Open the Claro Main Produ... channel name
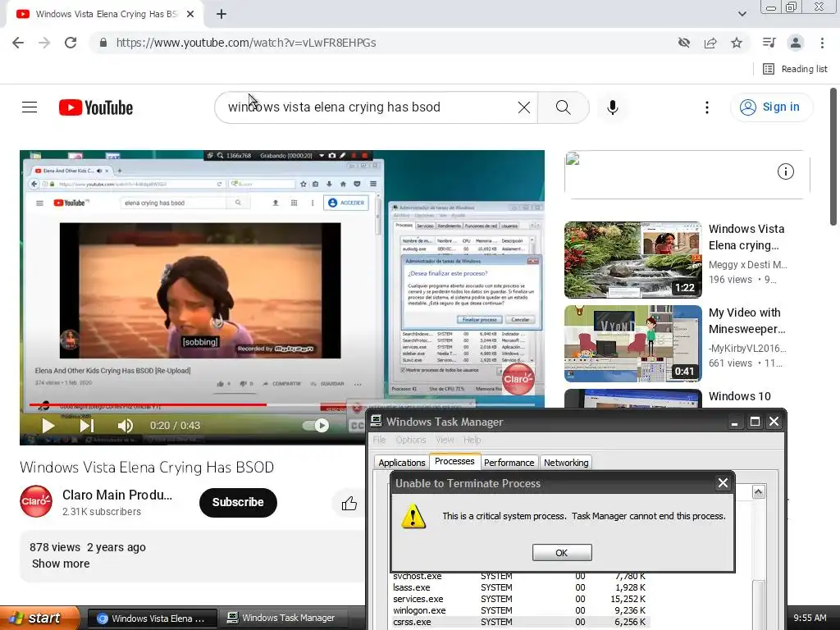This screenshot has width=840, height=630. 117,495
